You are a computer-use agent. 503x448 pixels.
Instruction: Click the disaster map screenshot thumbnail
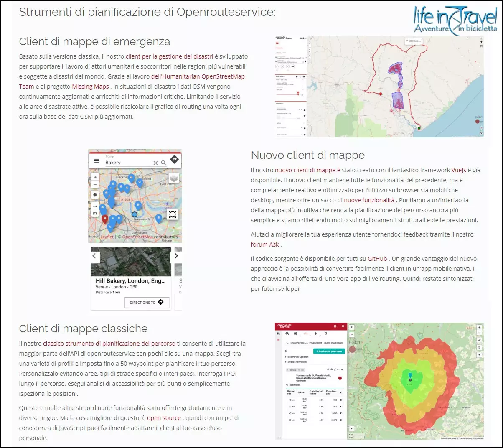[379, 86]
